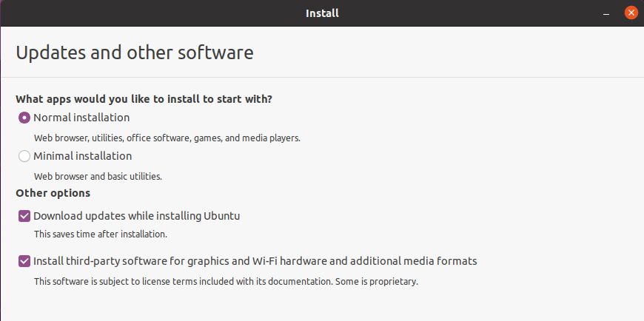Toggle the third-party software checkbox
The image size is (644, 321).
[24, 261]
